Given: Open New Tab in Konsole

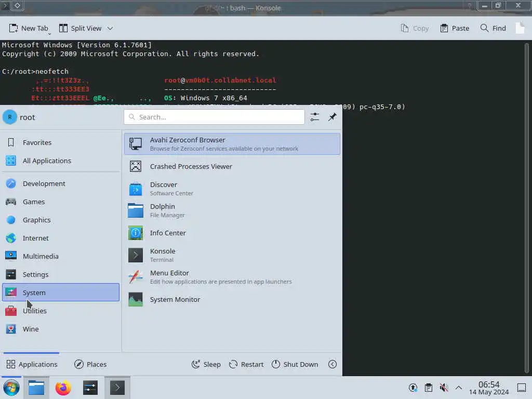Looking at the screenshot, I should tap(29, 28).
